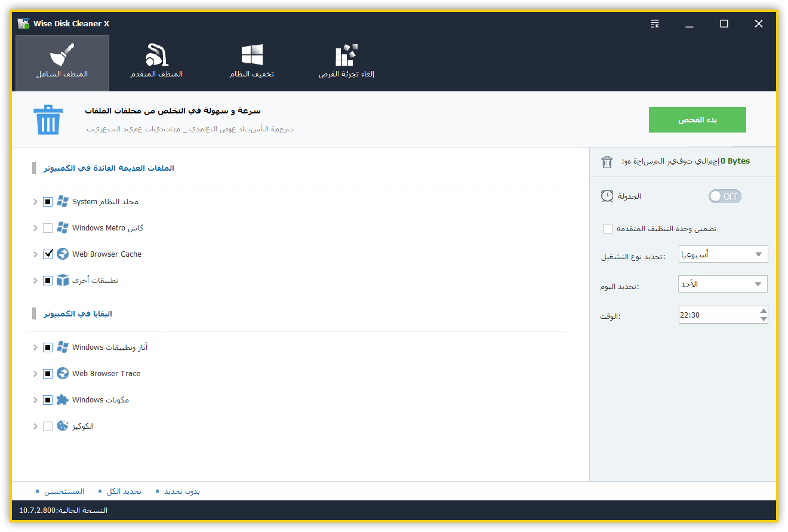Click the Windows Metro row icon
Screen dimensions: 788x532
point(63,228)
